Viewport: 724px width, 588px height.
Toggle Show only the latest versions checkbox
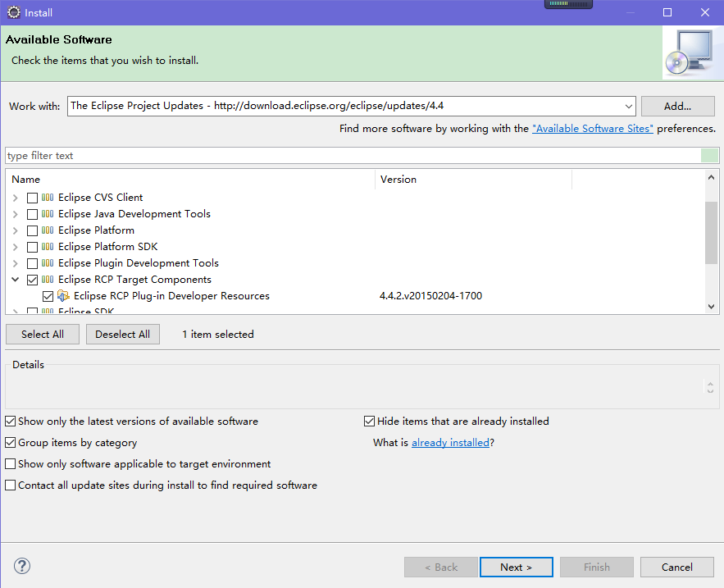tap(10, 422)
